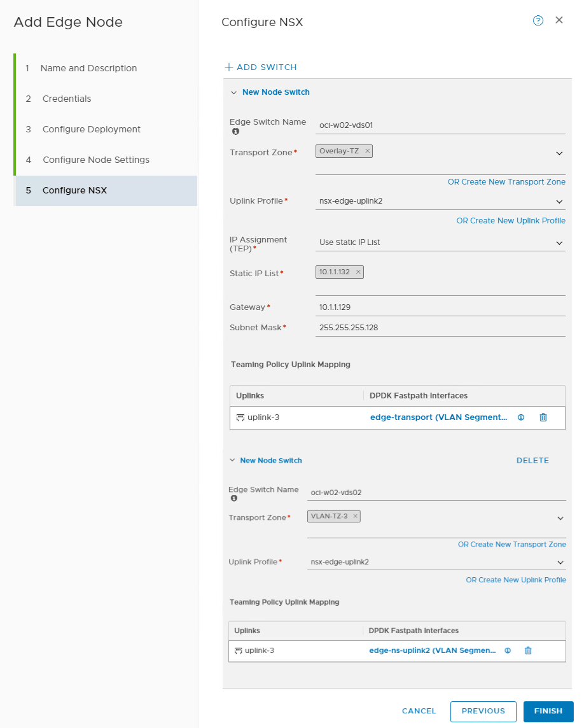The width and height of the screenshot is (584, 728).
Task: Click the FINISH button
Action: [548, 711]
